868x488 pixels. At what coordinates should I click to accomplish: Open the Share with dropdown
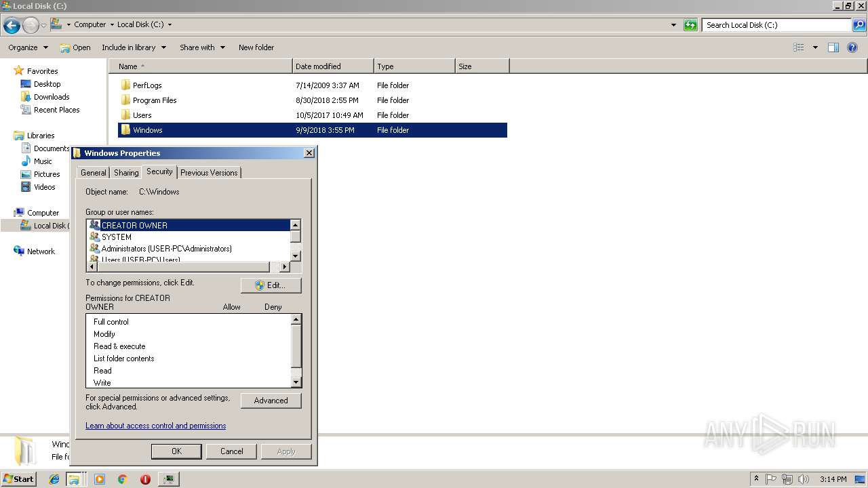coord(202,47)
